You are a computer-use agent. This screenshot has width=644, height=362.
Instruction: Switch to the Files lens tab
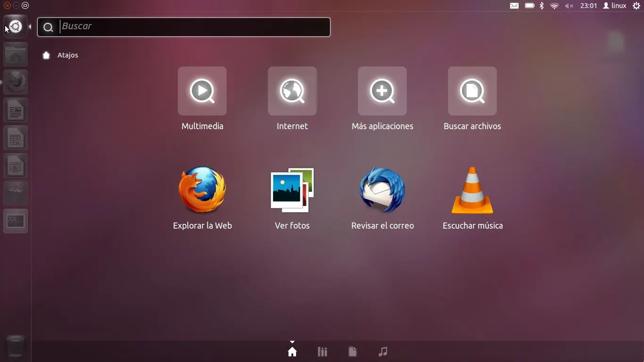(x=353, y=352)
